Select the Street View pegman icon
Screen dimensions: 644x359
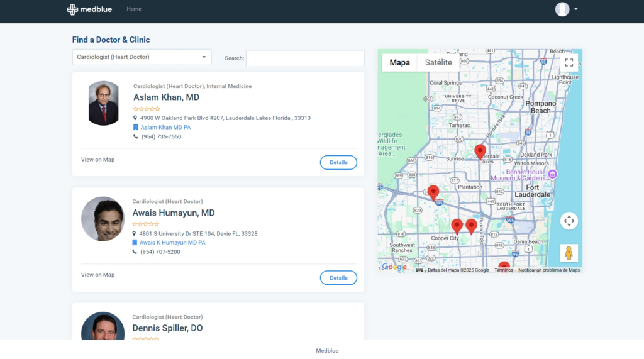tap(569, 253)
